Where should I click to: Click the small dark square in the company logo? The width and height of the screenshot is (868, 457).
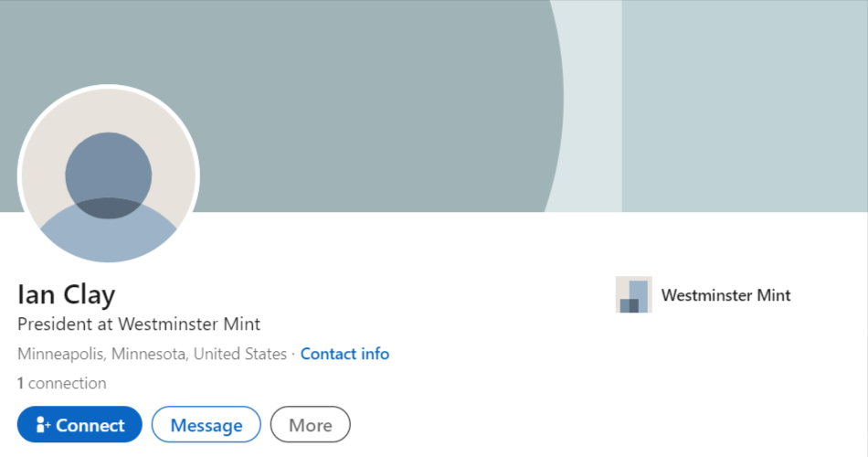(x=630, y=306)
